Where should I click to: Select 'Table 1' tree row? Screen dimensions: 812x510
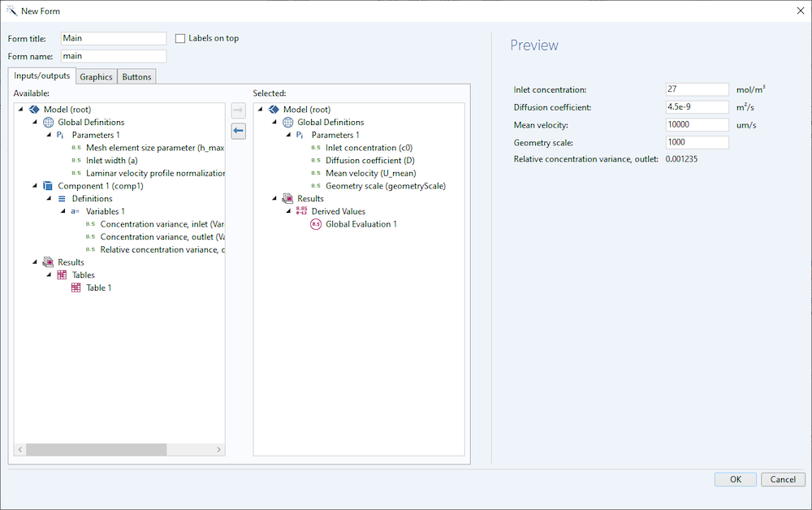point(98,287)
